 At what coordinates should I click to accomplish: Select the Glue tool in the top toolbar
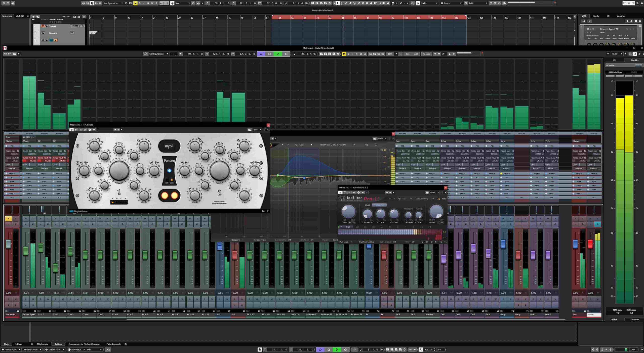point(359,3)
